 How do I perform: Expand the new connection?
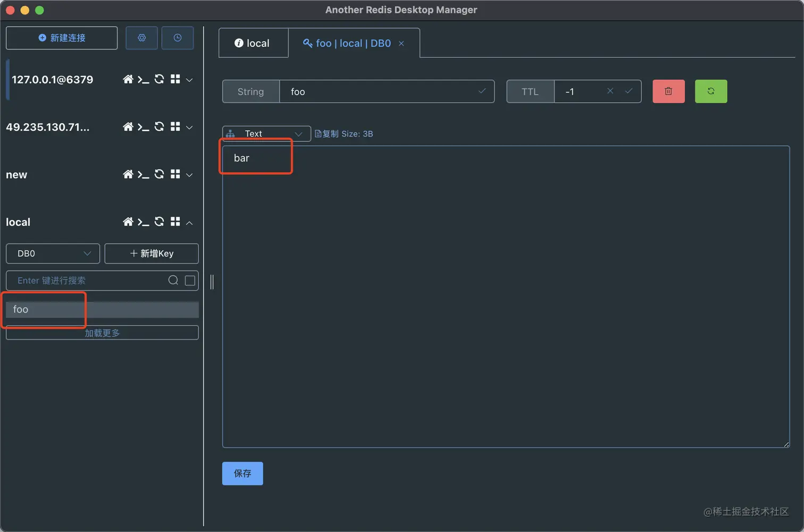(189, 175)
